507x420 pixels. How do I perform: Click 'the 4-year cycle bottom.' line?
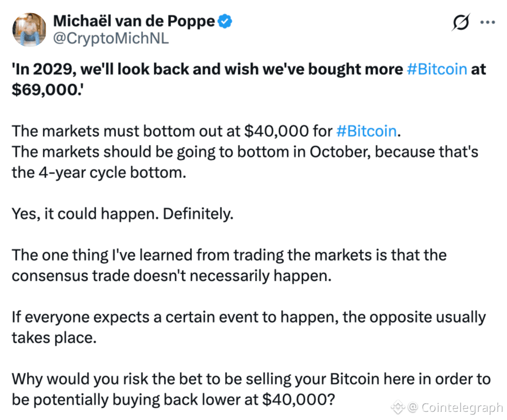99,172
